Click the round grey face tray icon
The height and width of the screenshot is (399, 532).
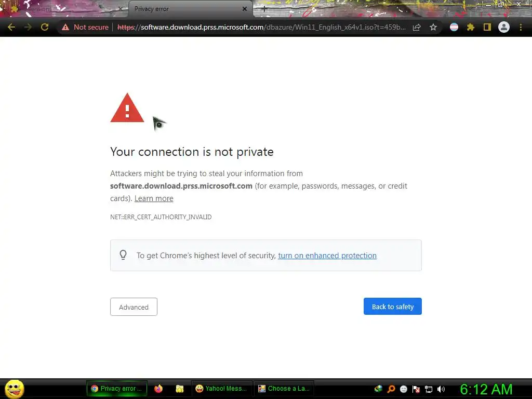click(x=403, y=389)
